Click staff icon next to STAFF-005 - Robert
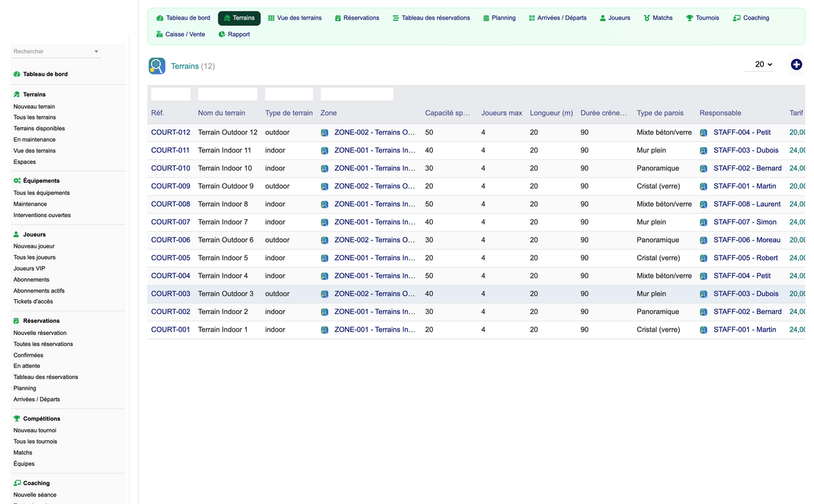 703,258
